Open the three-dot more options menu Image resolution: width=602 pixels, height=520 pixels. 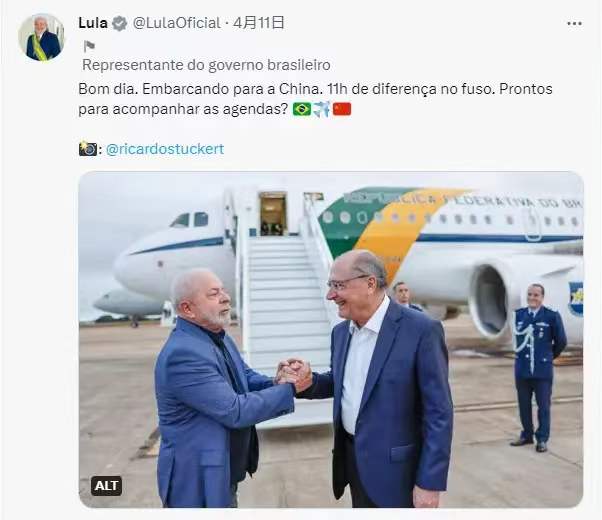coord(574,24)
